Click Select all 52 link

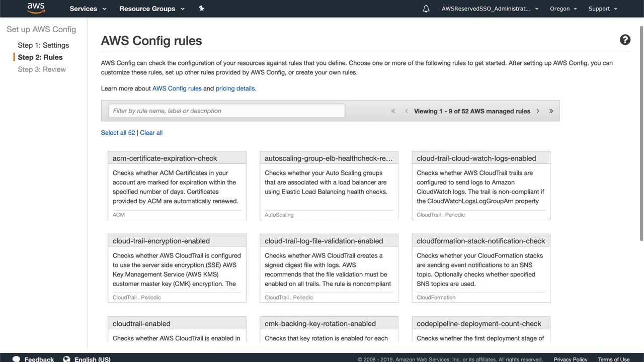click(x=118, y=133)
